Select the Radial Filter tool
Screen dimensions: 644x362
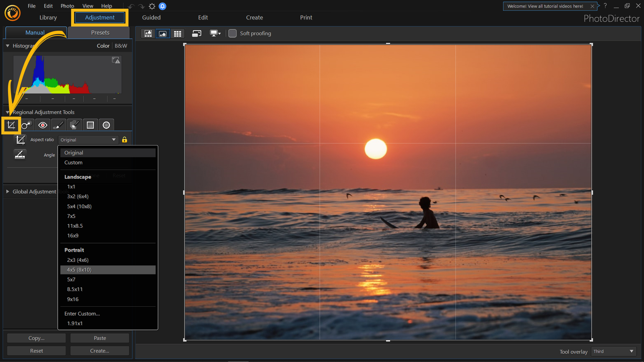(x=106, y=125)
